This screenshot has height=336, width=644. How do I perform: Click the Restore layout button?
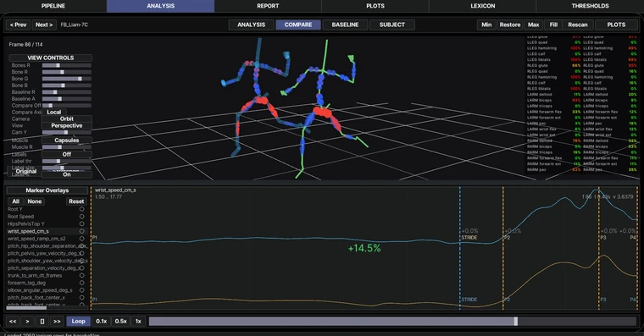pyautogui.click(x=510, y=25)
